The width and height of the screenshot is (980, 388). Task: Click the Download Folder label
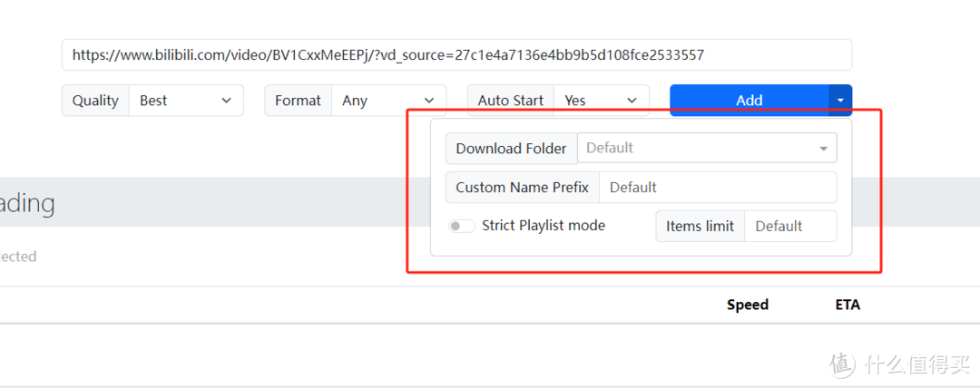pyautogui.click(x=511, y=149)
